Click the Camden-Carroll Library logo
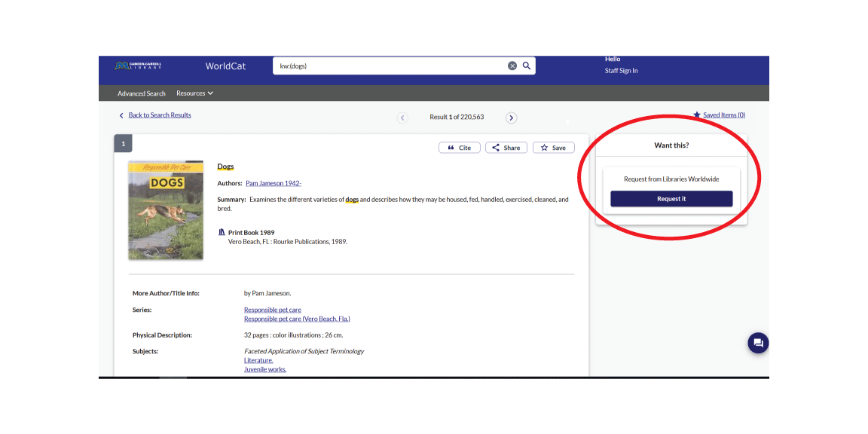The height and width of the screenshot is (434, 868). [138, 66]
